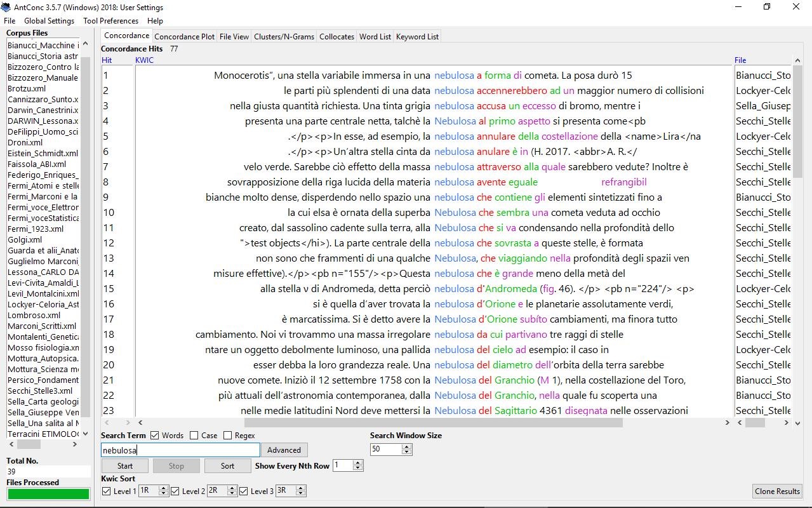Click the results vertical scrollbar up arrow

tap(797, 60)
